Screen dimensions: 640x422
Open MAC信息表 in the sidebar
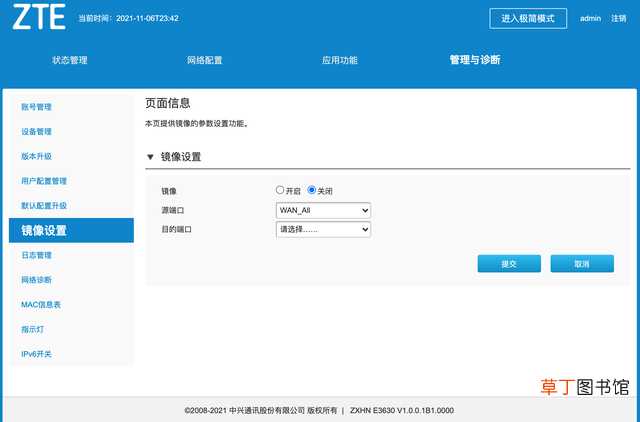41,305
